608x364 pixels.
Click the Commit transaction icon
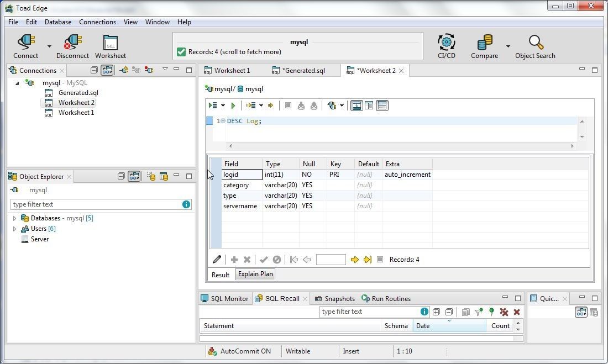coord(301,105)
